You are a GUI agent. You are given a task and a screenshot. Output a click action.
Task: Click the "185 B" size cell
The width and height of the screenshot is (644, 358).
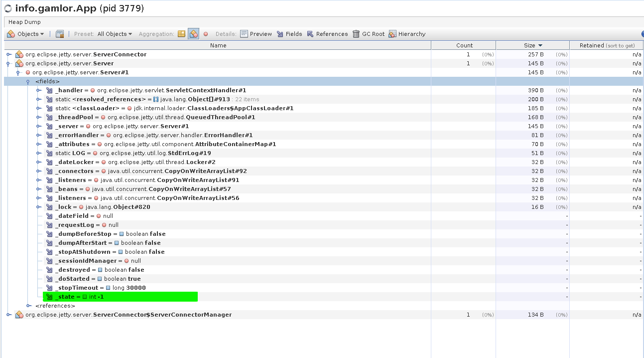(535, 108)
